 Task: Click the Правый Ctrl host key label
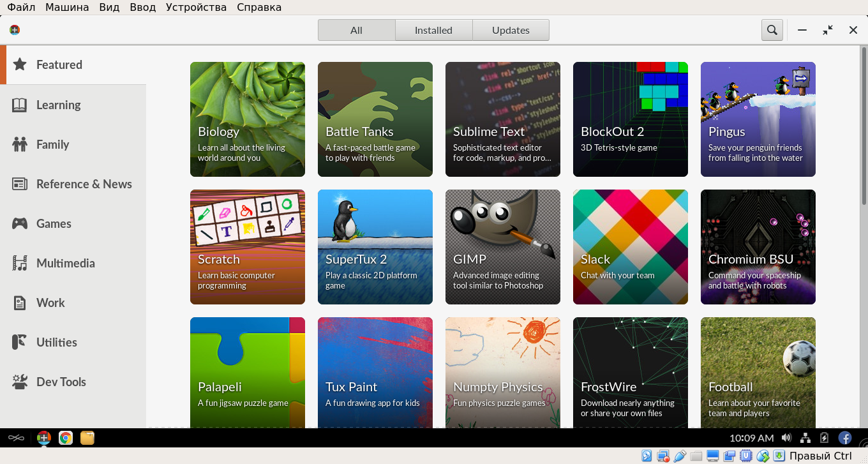click(821, 456)
